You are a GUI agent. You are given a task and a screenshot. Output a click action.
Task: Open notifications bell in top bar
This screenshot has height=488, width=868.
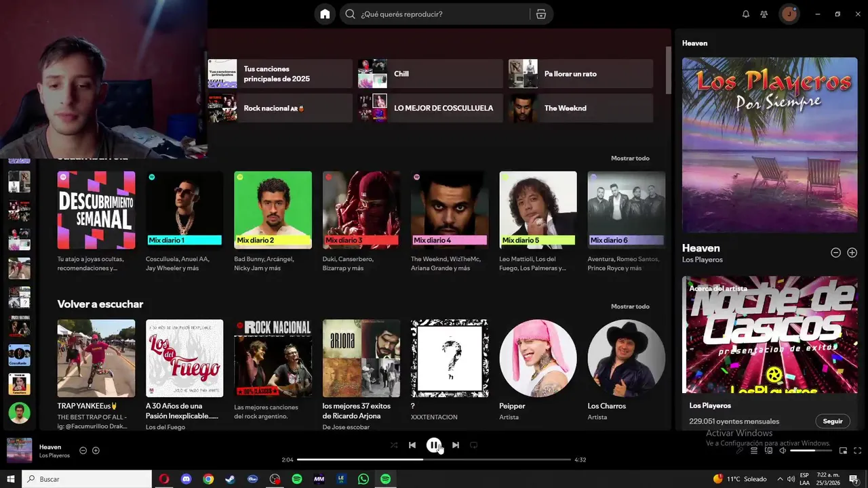click(746, 14)
